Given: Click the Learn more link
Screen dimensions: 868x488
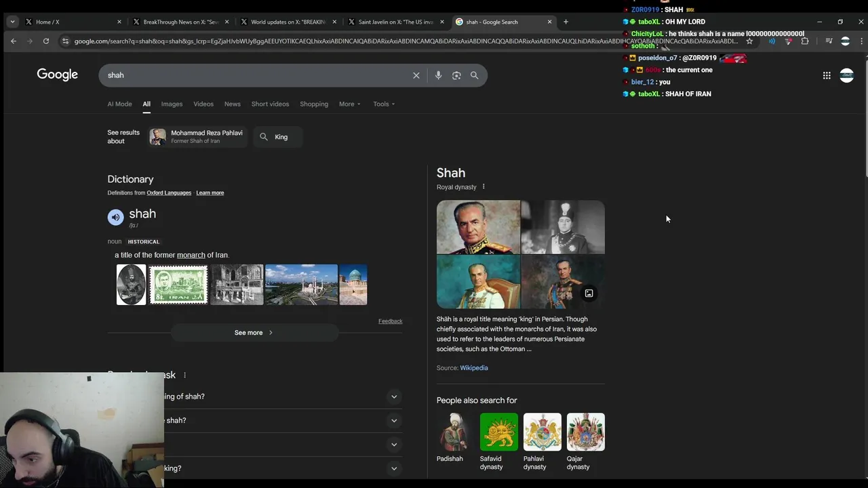Looking at the screenshot, I should pyautogui.click(x=210, y=192).
